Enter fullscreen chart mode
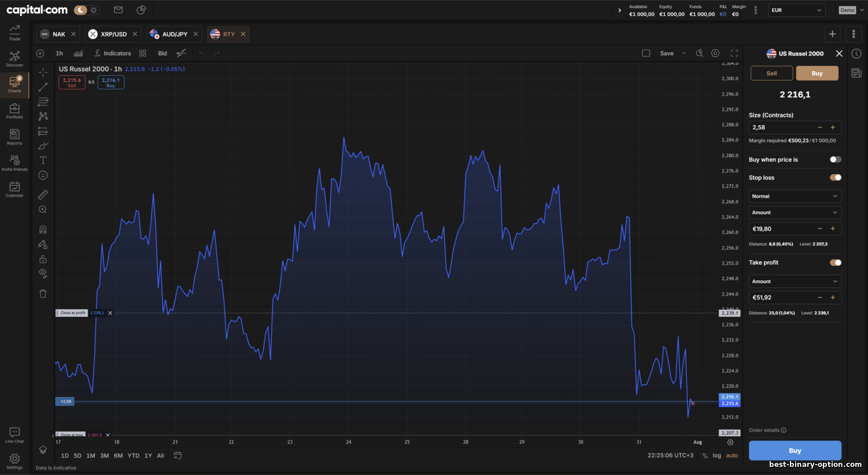 734,53
